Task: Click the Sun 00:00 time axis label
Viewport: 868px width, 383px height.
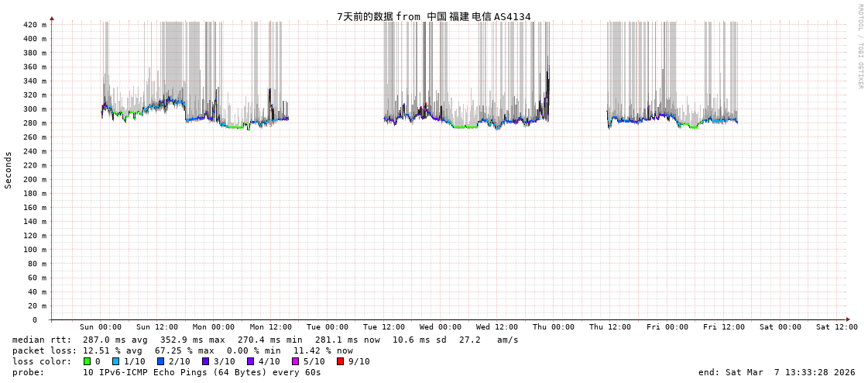Action: click(101, 327)
